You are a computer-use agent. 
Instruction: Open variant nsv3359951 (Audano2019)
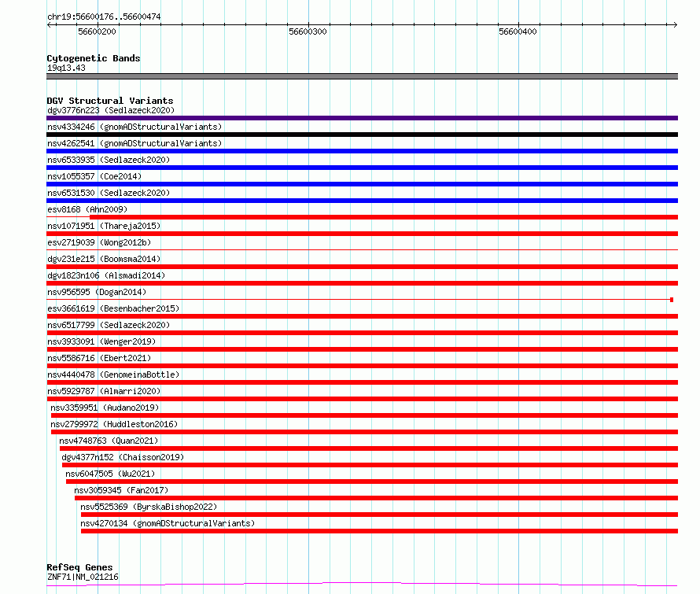pyautogui.click(x=105, y=408)
